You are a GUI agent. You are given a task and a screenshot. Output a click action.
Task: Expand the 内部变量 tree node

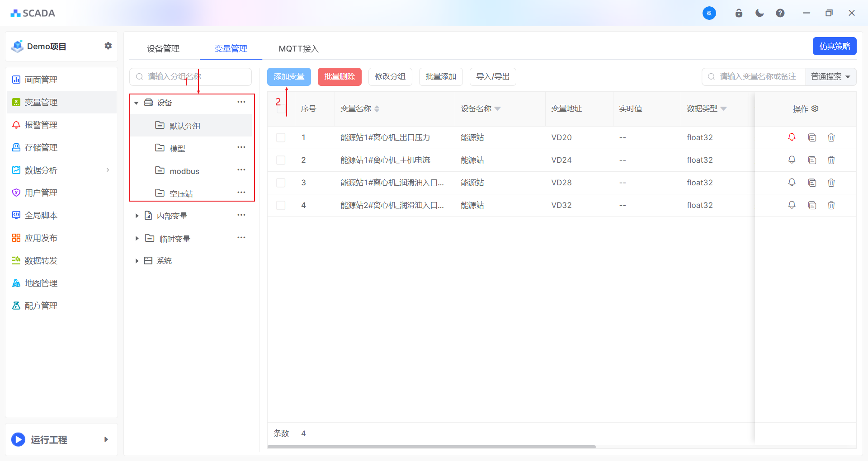click(137, 216)
